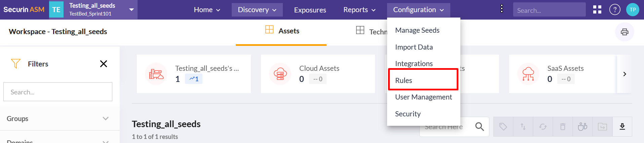Select Rules from Configuration menu
The image size is (644, 143).
pos(404,80)
